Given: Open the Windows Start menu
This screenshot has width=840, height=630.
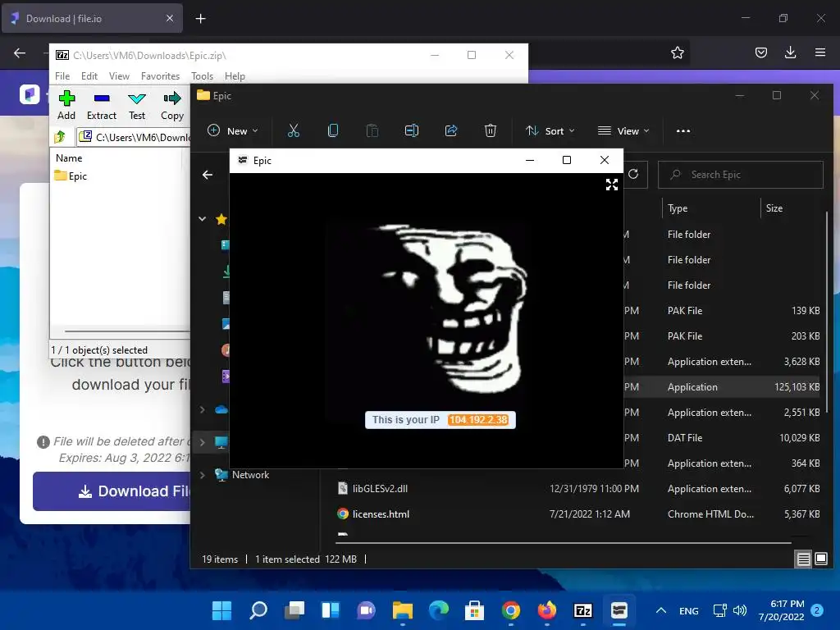Looking at the screenshot, I should coord(221,609).
